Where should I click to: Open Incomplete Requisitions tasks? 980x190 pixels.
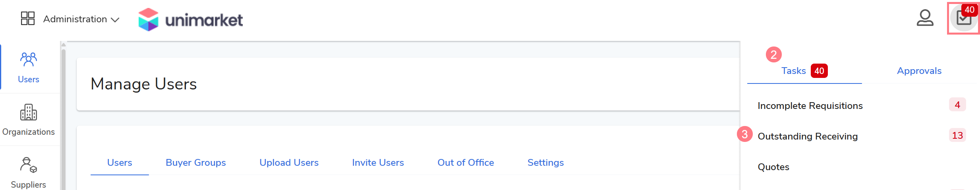810,106
